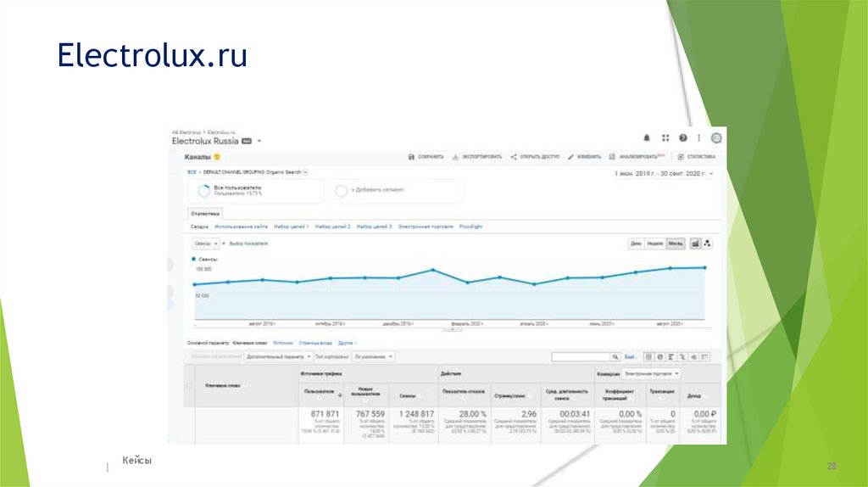Switch to pie chart percentage view icon
The image size is (868, 487).
click(x=659, y=357)
